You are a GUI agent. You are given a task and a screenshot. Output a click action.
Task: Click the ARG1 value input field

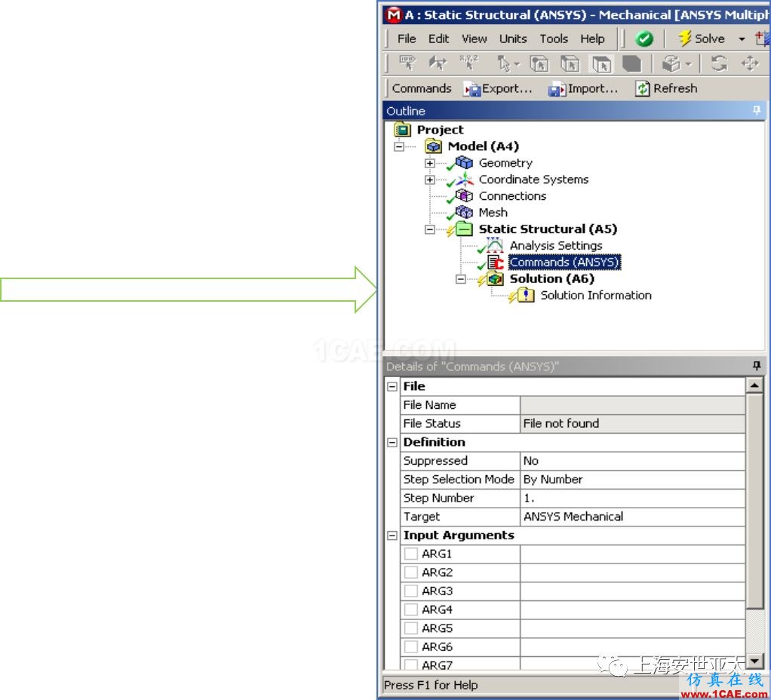(632, 554)
